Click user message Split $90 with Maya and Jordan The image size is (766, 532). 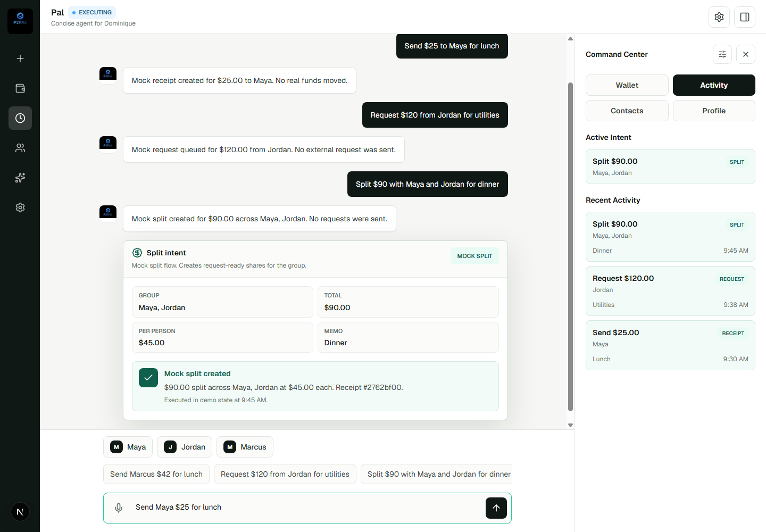428,184
